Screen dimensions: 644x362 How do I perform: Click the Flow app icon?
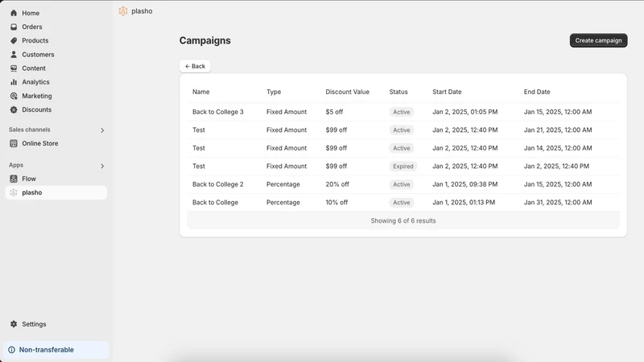(x=14, y=179)
